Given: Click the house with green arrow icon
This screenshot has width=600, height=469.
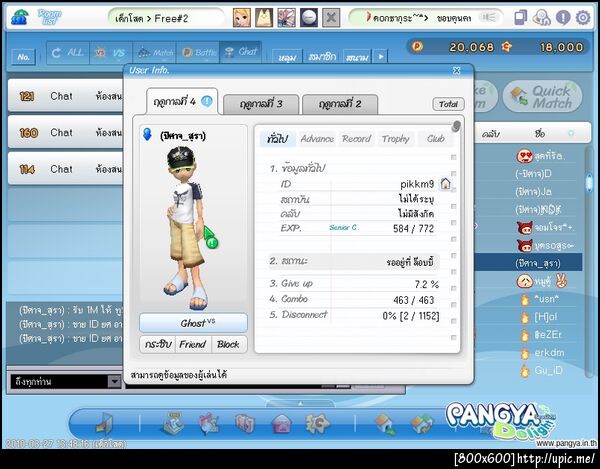Looking at the screenshot, I should click(x=385, y=424).
